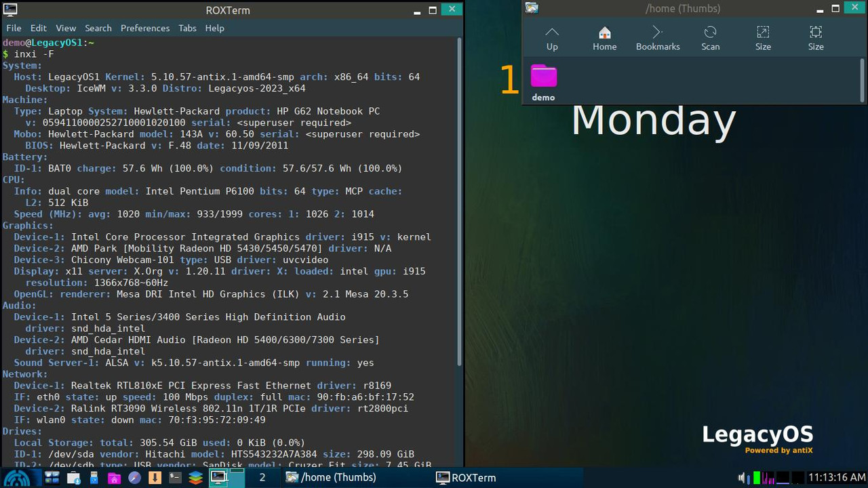The image size is (868, 488).
Task: Open Bookmarks in the file manager toolbar
Action: tap(658, 39)
